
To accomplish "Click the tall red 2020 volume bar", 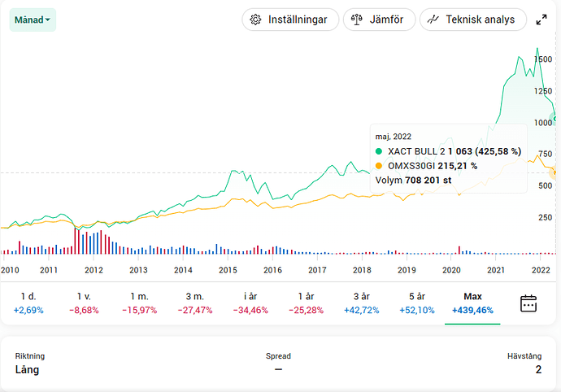I will pyautogui.click(x=459, y=250).
